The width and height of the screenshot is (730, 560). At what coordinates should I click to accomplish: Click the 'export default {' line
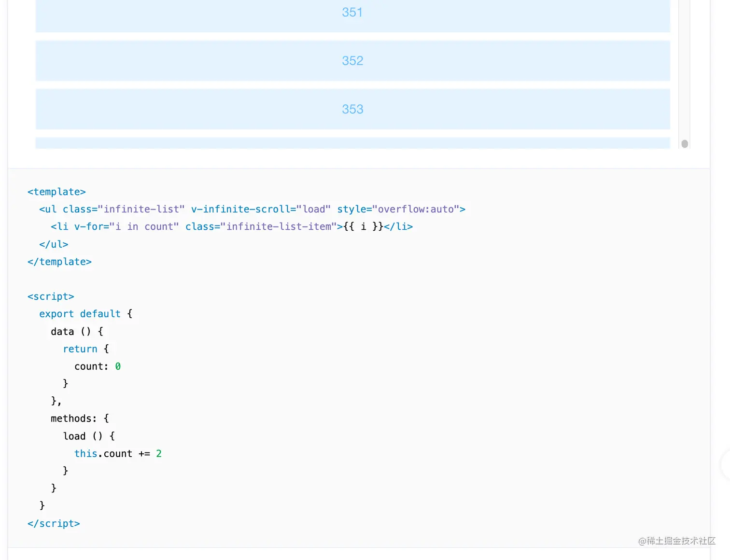[x=86, y=314]
